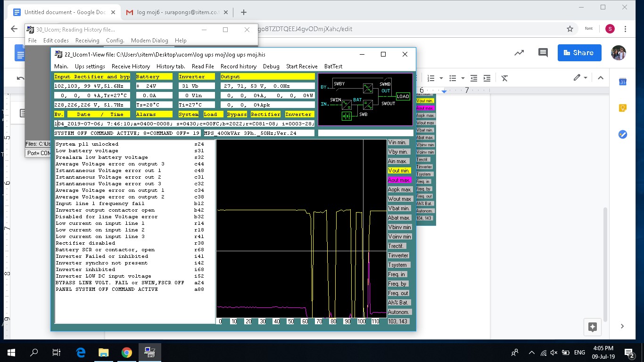Toggle the Vby min. graph trace button
The width and height of the screenshot is (644, 362).
[x=399, y=152]
